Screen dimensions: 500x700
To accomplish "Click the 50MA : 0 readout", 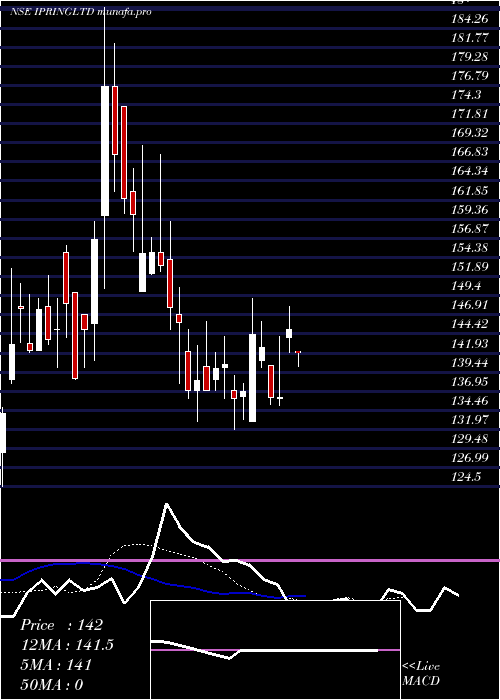I will (52, 684).
